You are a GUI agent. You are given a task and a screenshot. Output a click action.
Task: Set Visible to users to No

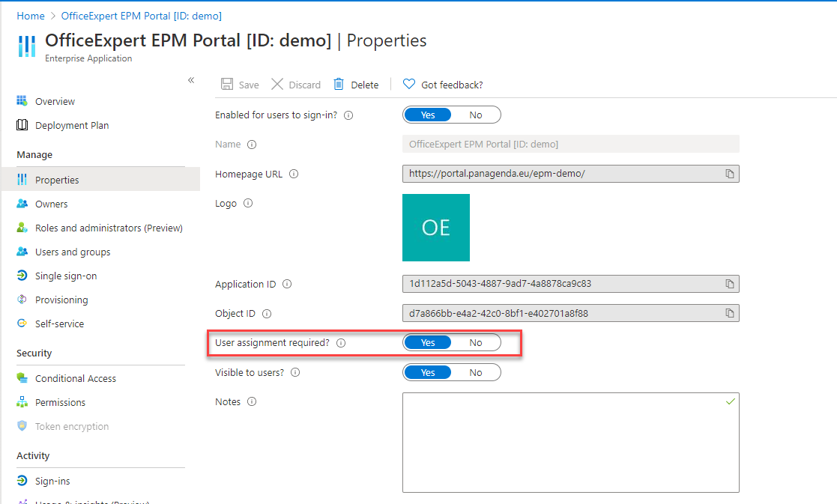pos(476,372)
